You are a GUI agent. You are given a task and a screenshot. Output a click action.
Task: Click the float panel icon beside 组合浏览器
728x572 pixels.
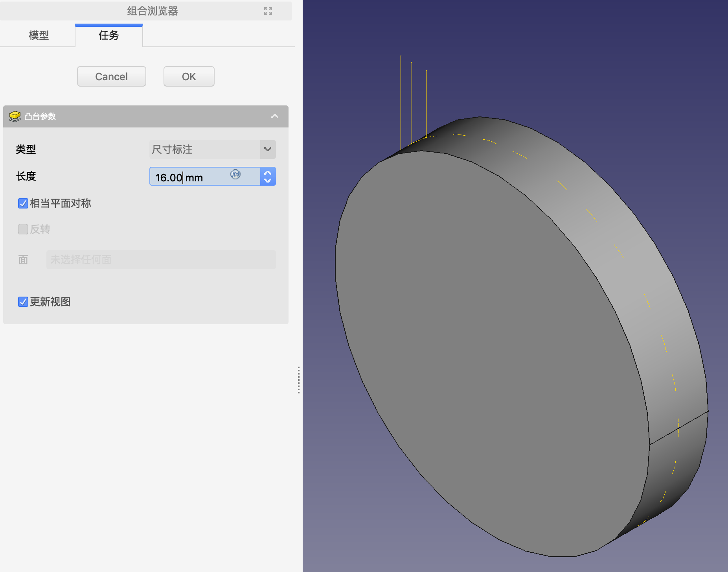click(268, 11)
